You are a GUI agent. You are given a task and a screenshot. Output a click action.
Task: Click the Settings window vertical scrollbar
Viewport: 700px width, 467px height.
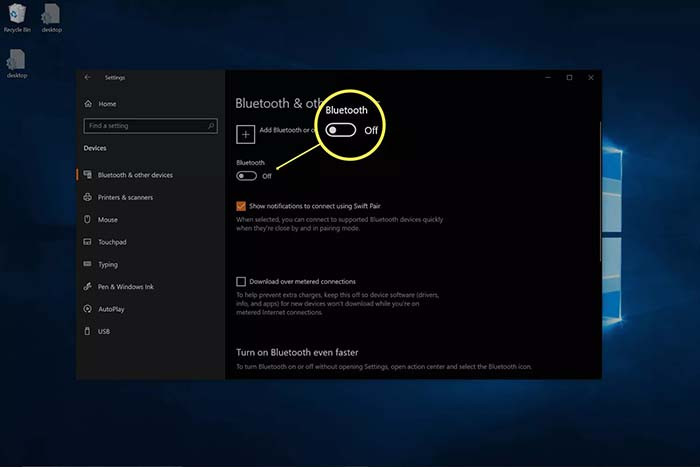(x=600, y=192)
